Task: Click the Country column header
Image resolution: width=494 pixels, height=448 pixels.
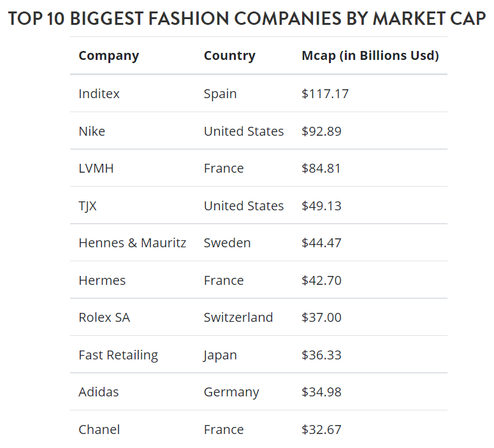Action: 229,55
